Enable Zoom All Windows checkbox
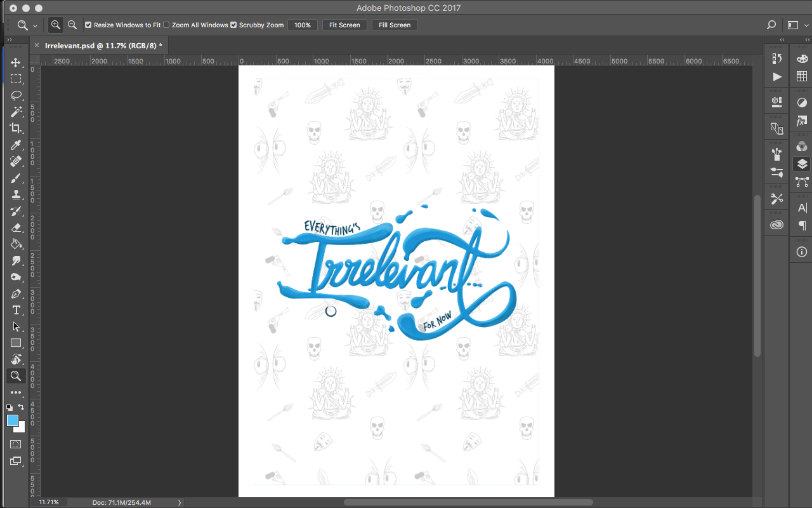Viewport: 812px width, 508px height. (166, 25)
